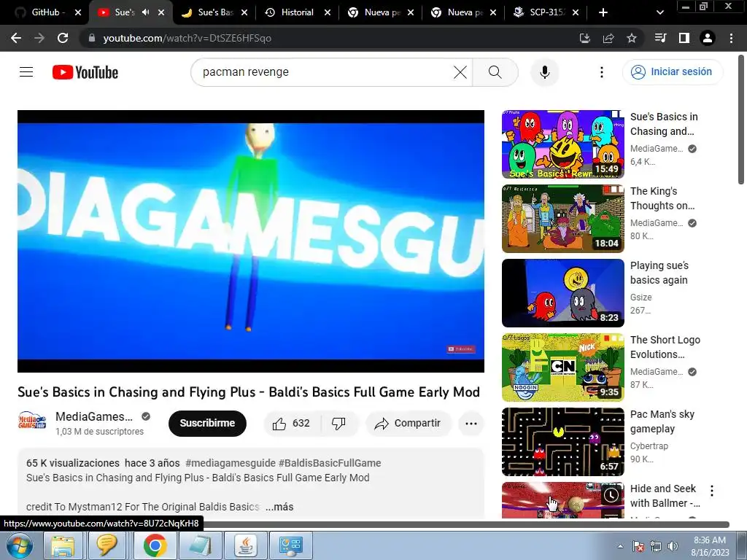Click in the pacman revenge search field
Viewport: 747px width, 560px height.
pyautogui.click(x=324, y=72)
